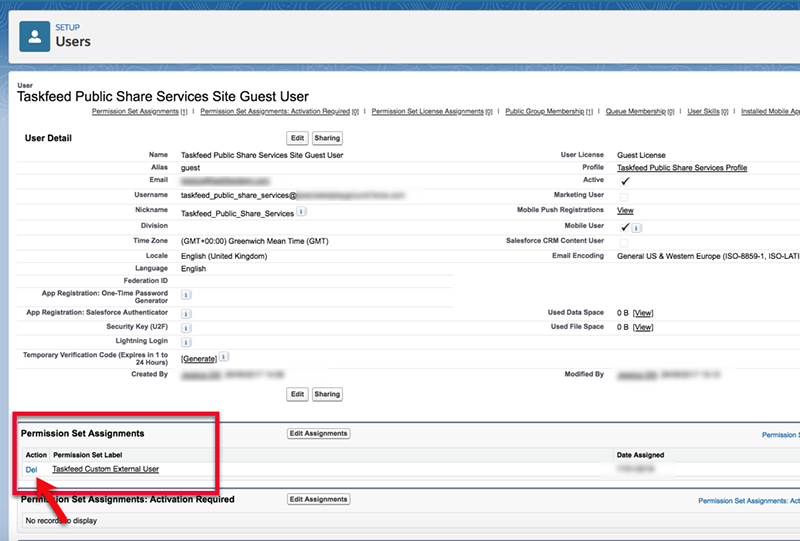Viewport: 800px width, 541px height.
Task: Click Action column header
Action: click(x=36, y=455)
